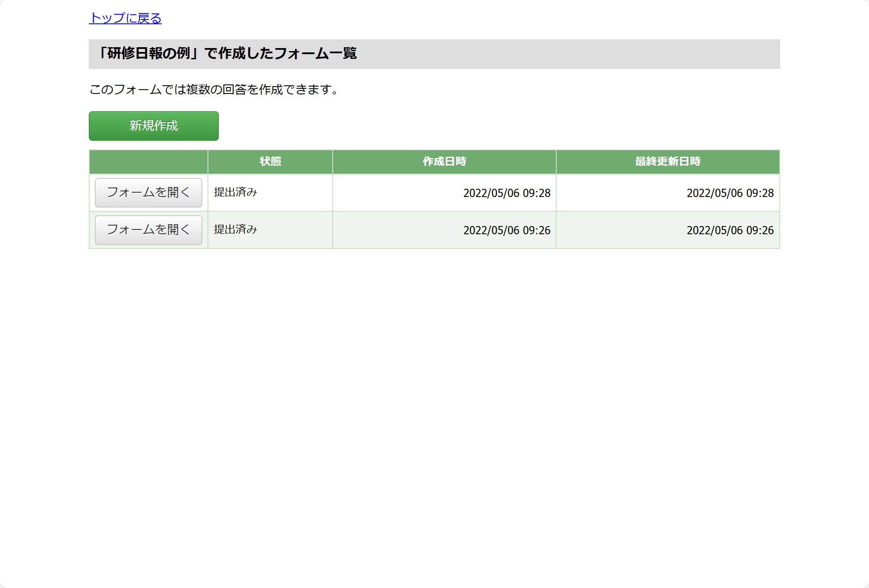Viewport: 869px width, 588px height.
Task: Open the form created at 09:26
Action: (x=149, y=230)
